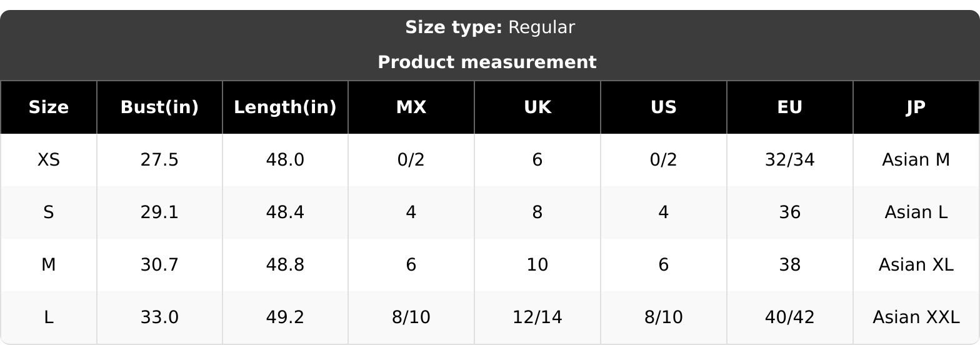Click the Product measurement title

pyautogui.click(x=487, y=62)
